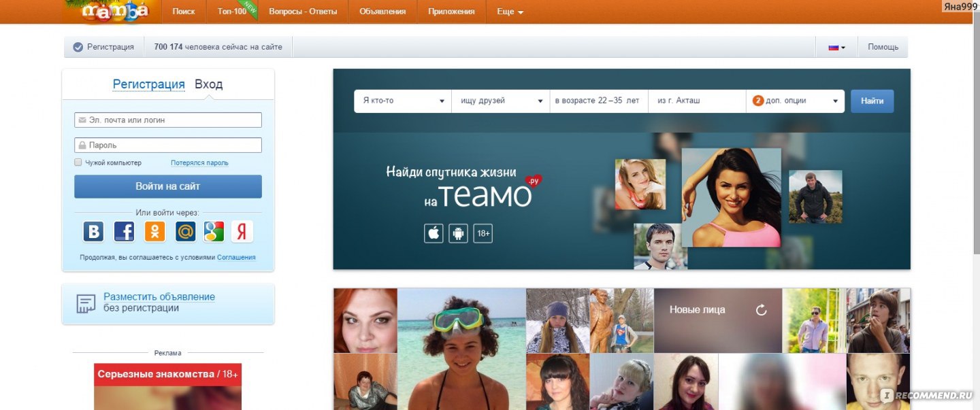Focus the Эл. почта или логин field
This screenshot has width=980, height=410.
point(168,120)
